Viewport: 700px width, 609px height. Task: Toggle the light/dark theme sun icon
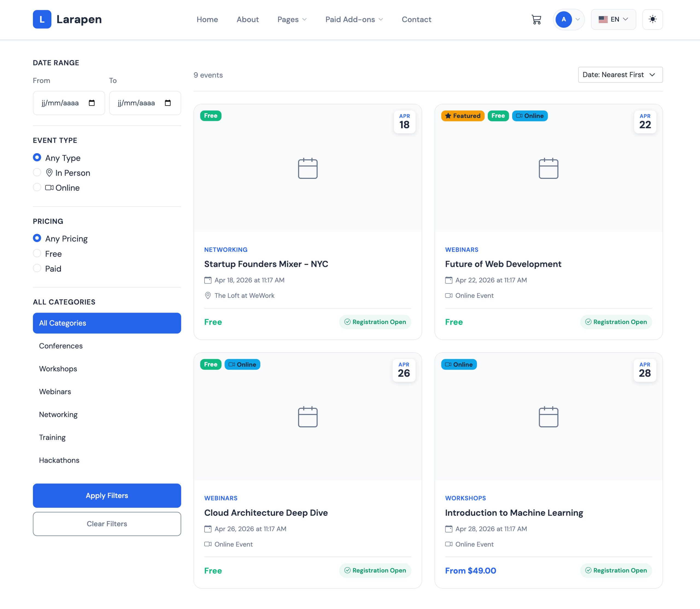pos(652,19)
